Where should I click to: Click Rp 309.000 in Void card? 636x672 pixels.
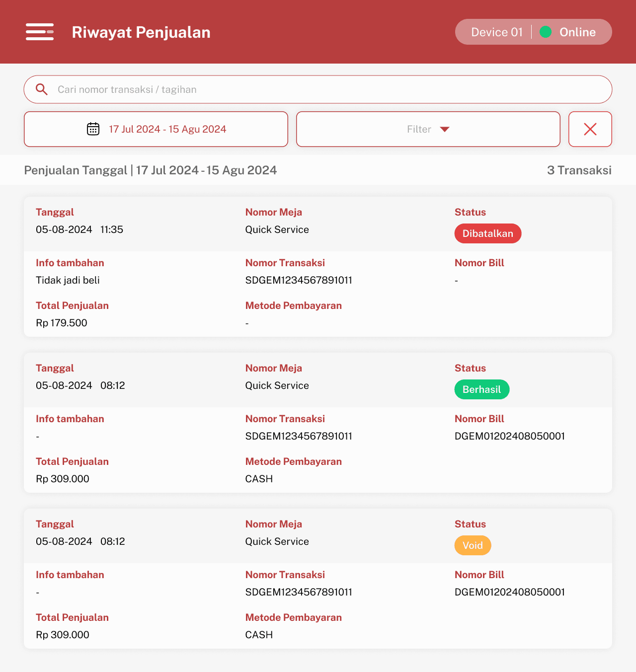63,635
